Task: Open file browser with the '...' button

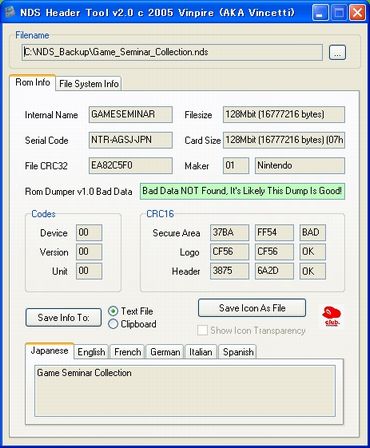Action: (x=337, y=53)
